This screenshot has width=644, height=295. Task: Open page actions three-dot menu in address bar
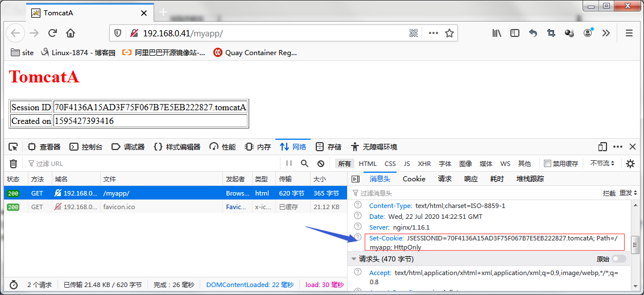tap(434, 33)
